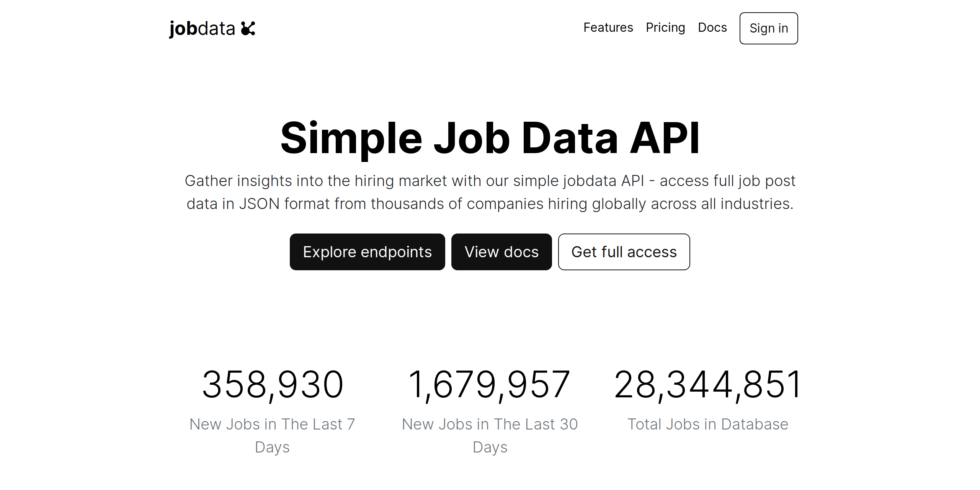Navigate to the Docs section
980x490 pixels.
[712, 28]
